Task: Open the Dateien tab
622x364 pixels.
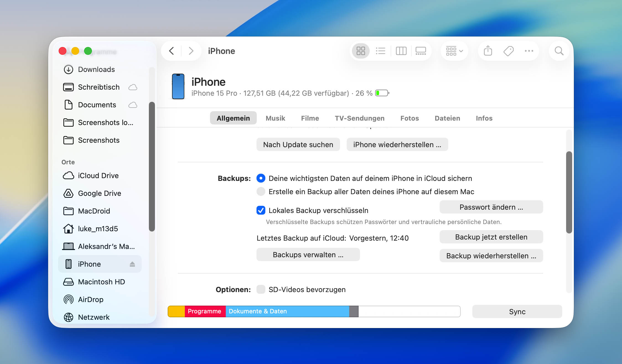Action: click(447, 118)
